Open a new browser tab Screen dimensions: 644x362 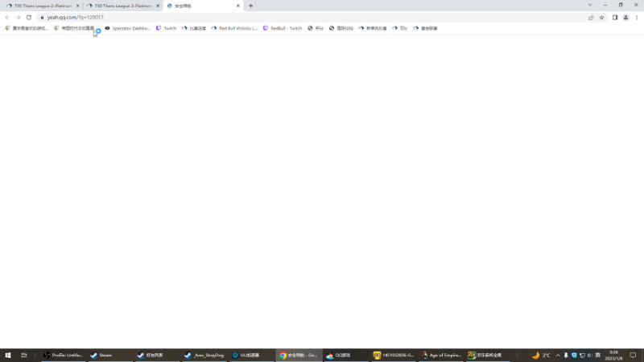click(x=250, y=6)
